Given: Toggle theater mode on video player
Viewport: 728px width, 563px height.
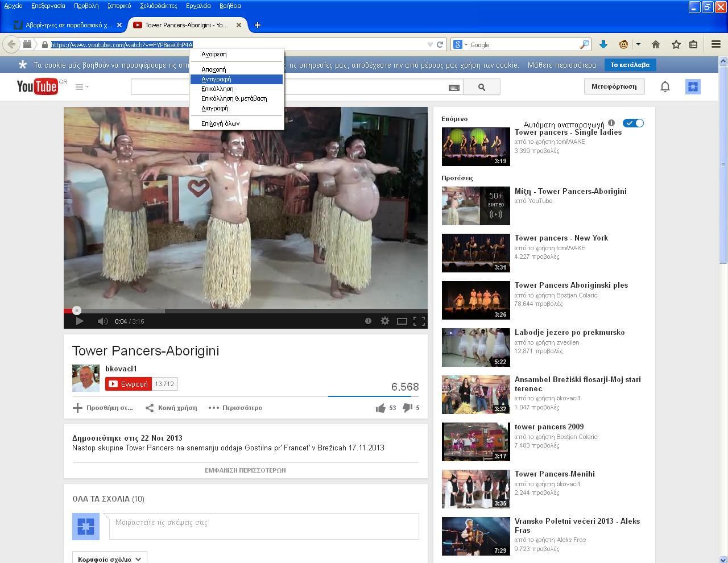Looking at the screenshot, I should click(x=402, y=321).
